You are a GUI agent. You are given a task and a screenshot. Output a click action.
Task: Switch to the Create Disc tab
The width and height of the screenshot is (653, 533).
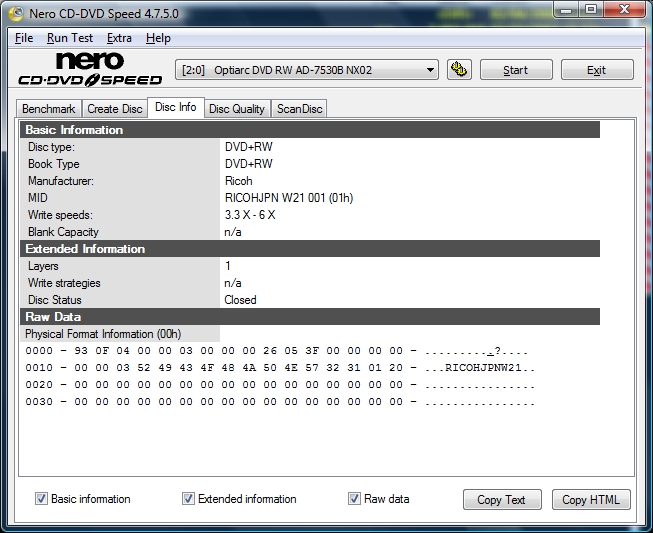115,109
